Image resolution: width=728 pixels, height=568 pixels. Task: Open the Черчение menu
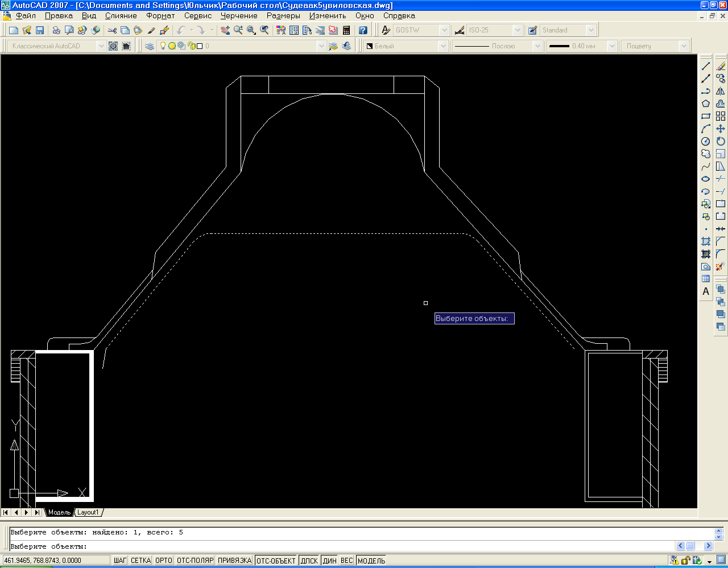(239, 16)
